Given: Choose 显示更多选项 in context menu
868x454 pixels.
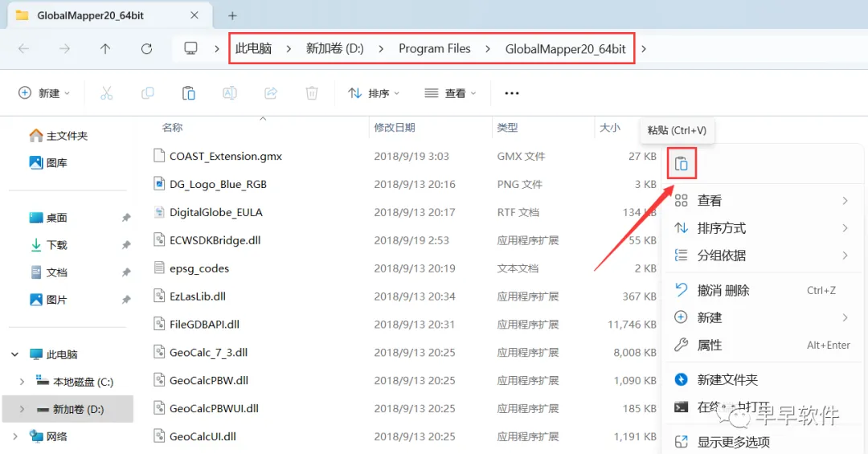Looking at the screenshot, I should (762, 442).
